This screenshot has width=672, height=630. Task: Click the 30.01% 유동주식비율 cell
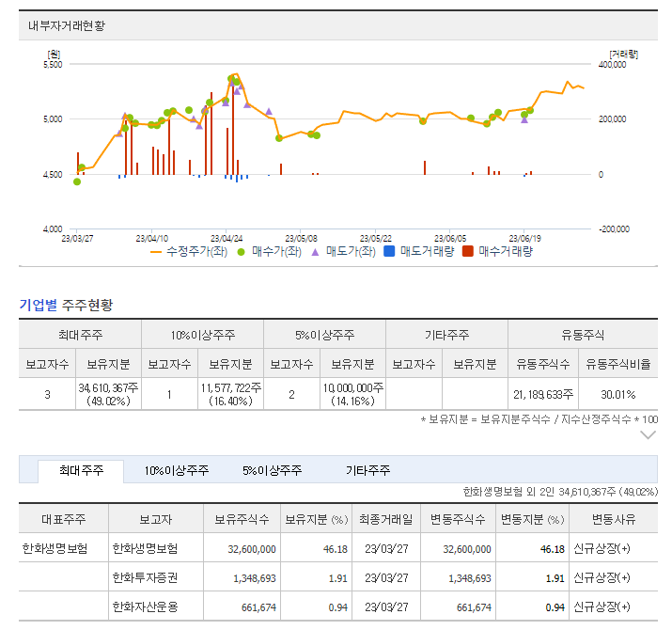[618, 395]
